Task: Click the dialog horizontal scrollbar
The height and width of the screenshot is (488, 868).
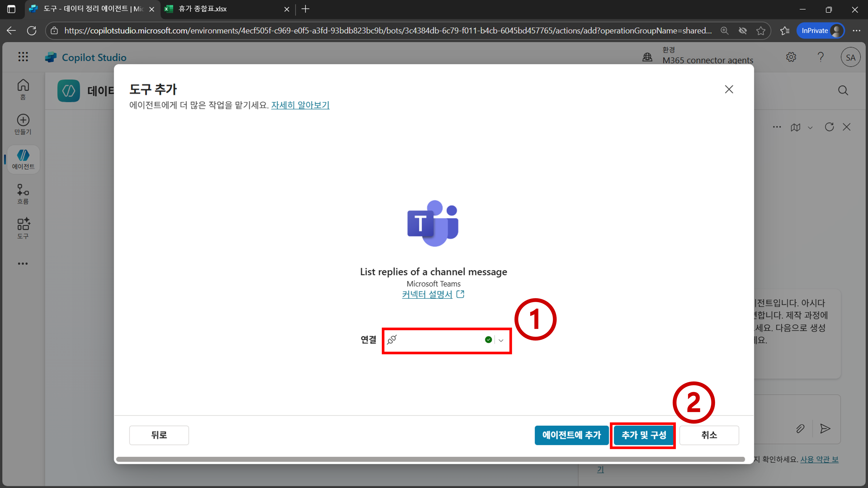Action: click(x=430, y=459)
